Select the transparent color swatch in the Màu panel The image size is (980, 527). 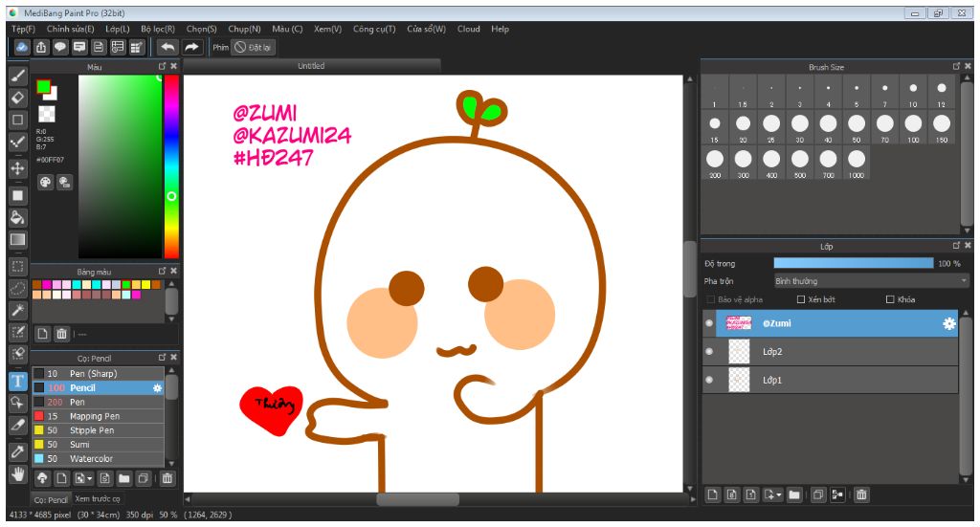click(x=47, y=114)
